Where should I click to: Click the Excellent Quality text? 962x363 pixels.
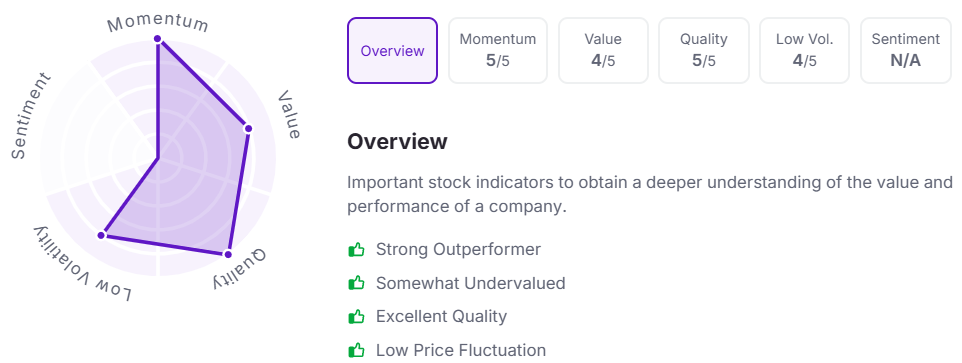click(442, 317)
